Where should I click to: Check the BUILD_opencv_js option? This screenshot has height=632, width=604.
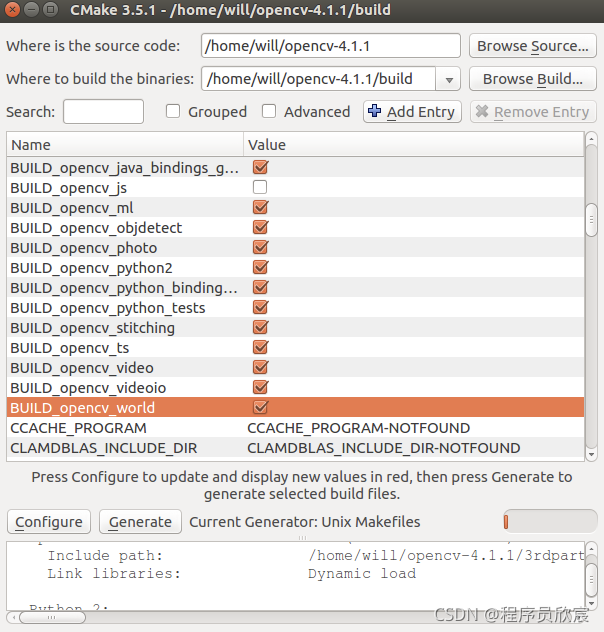pos(260,188)
